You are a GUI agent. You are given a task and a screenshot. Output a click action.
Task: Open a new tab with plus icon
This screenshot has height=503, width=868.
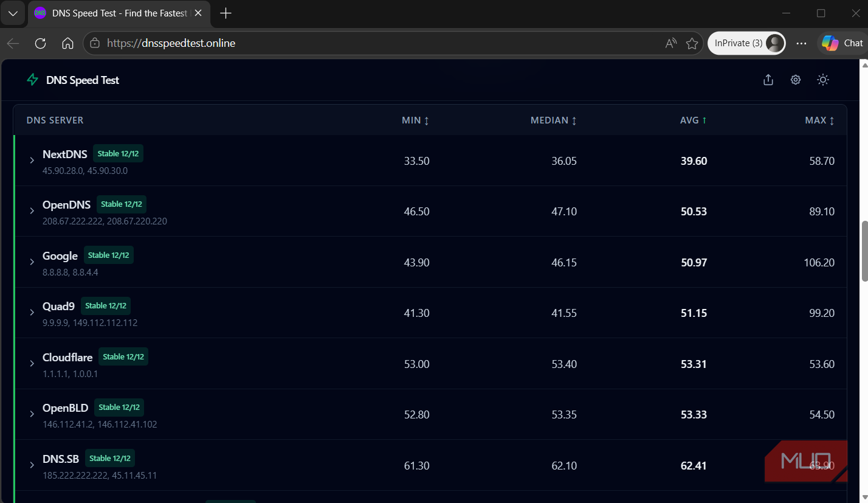click(x=226, y=13)
